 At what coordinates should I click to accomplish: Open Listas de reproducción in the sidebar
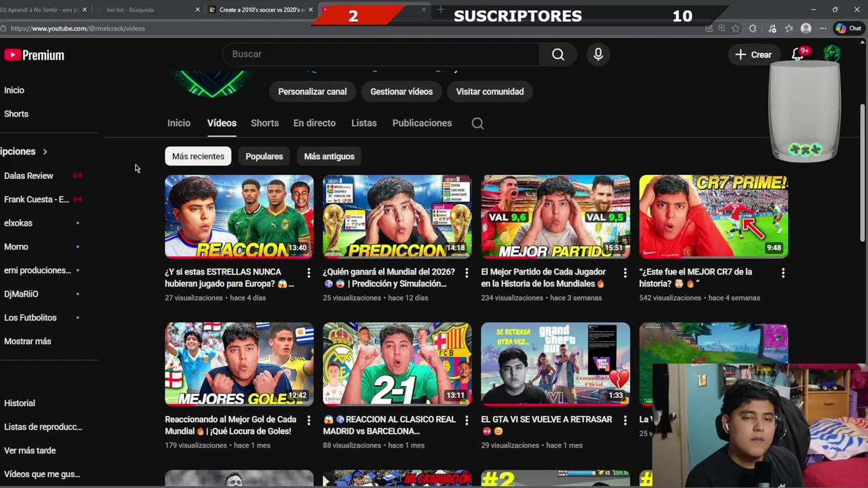click(43, 427)
